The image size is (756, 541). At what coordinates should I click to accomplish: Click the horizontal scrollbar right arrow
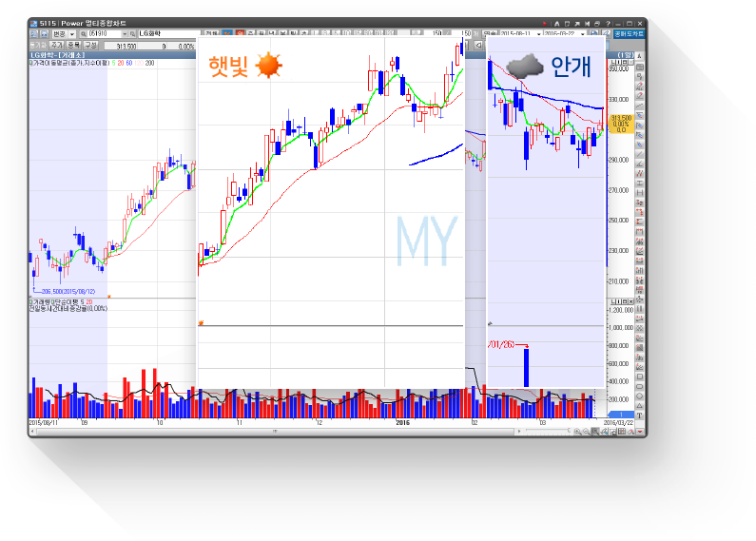519,431
